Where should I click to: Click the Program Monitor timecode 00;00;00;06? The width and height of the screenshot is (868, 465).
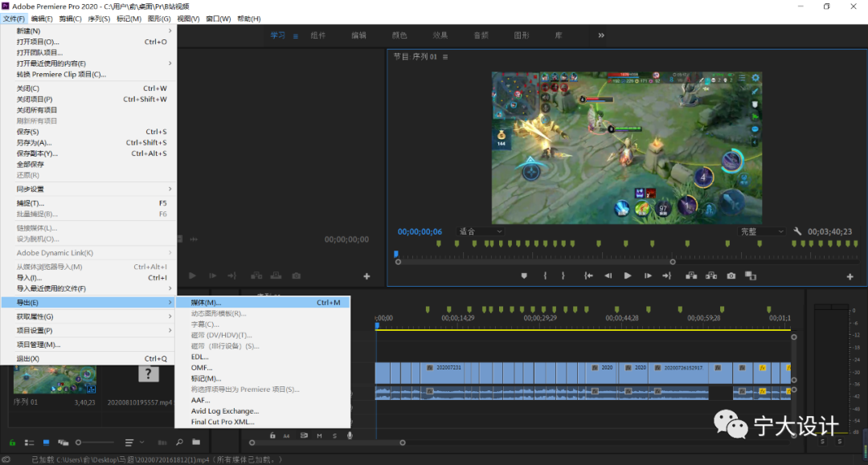click(x=420, y=231)
